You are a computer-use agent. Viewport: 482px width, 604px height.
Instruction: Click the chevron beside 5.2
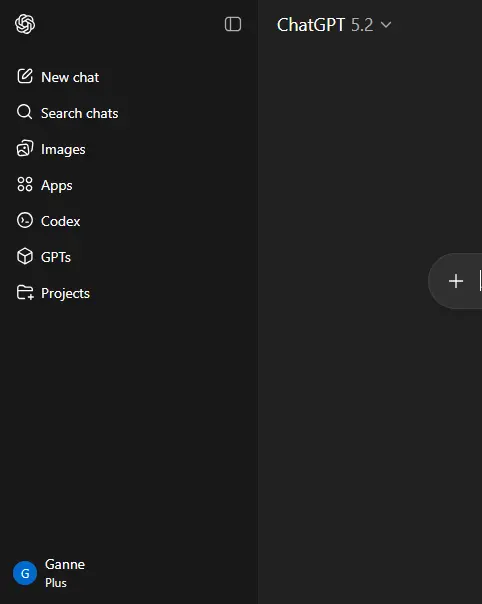pyautogui.click(x=386, y=25)
